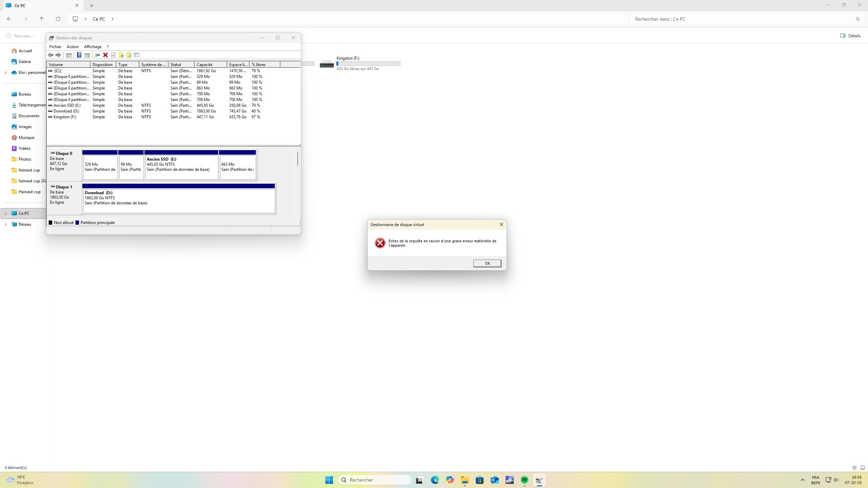Click the red X delete toolbar icon
This screenshot has height=488, width=868.
[105, 55]
